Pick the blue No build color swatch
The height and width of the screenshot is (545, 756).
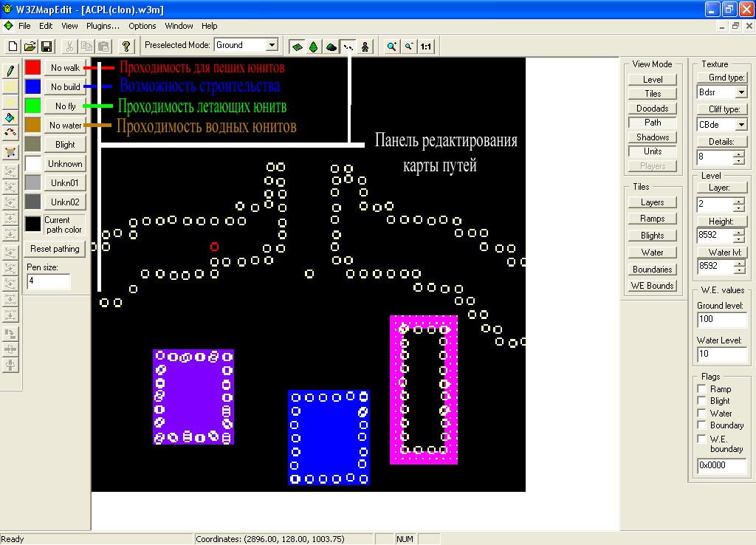coord(32,87)
